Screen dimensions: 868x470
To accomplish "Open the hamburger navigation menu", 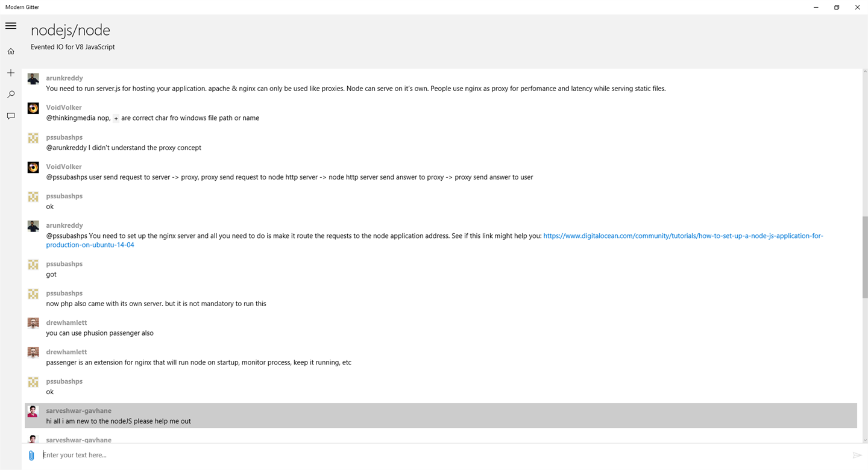I will tap(11, 26).
